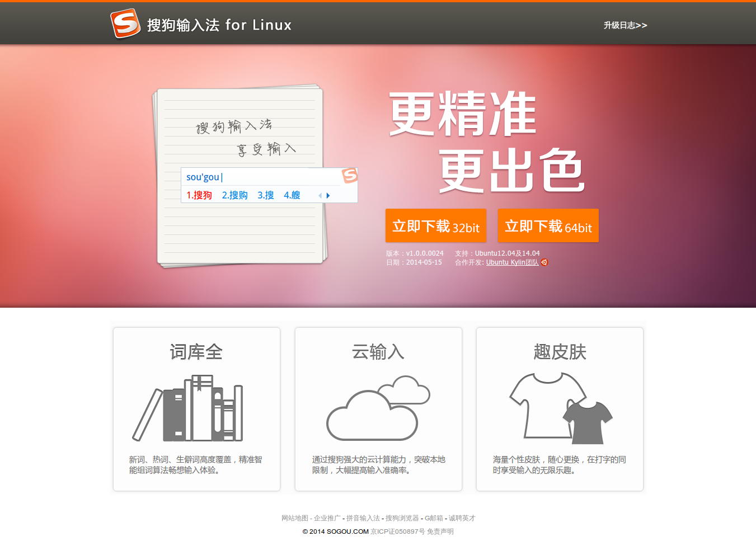Download the 64bit version (立即下载 64bit)
This screenshot has width=756, height=555.
coord(548,225)
